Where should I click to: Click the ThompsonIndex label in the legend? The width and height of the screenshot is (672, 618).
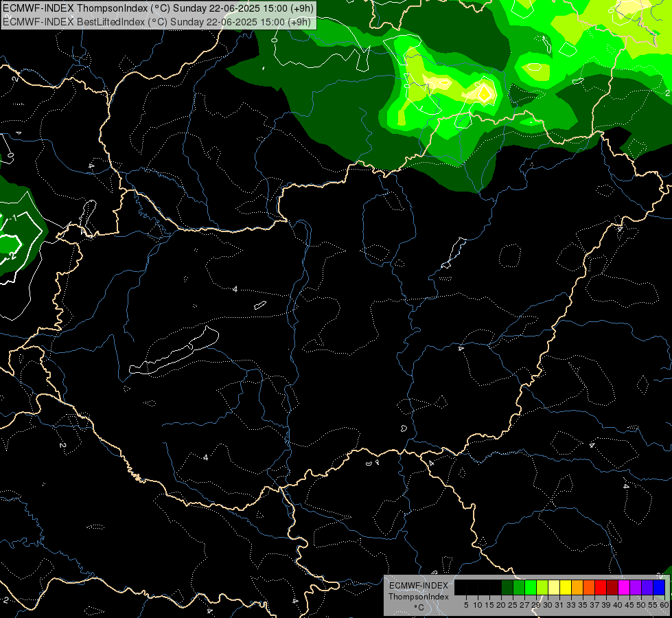pyautogui.click(x=419, y=597)
